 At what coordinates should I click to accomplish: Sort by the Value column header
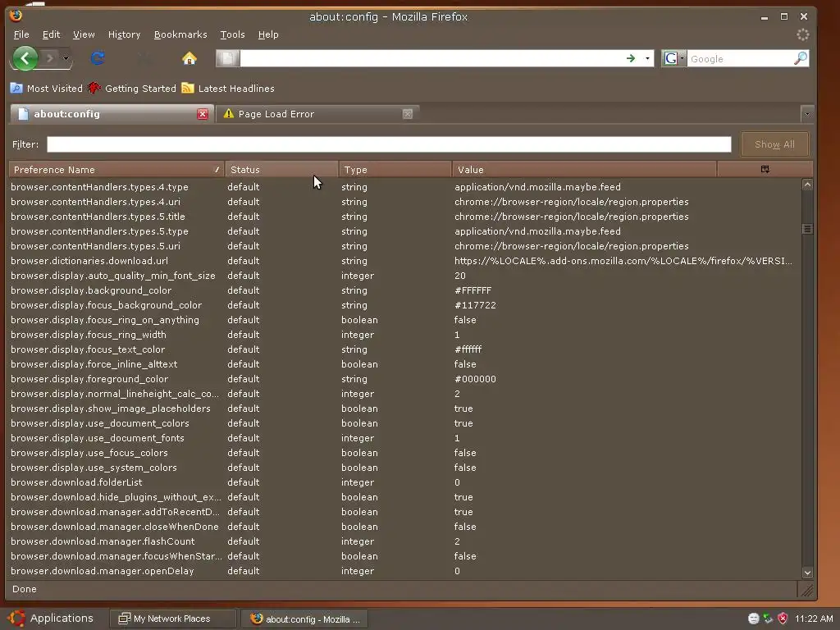pyautogui.click(x=584, y=170)
